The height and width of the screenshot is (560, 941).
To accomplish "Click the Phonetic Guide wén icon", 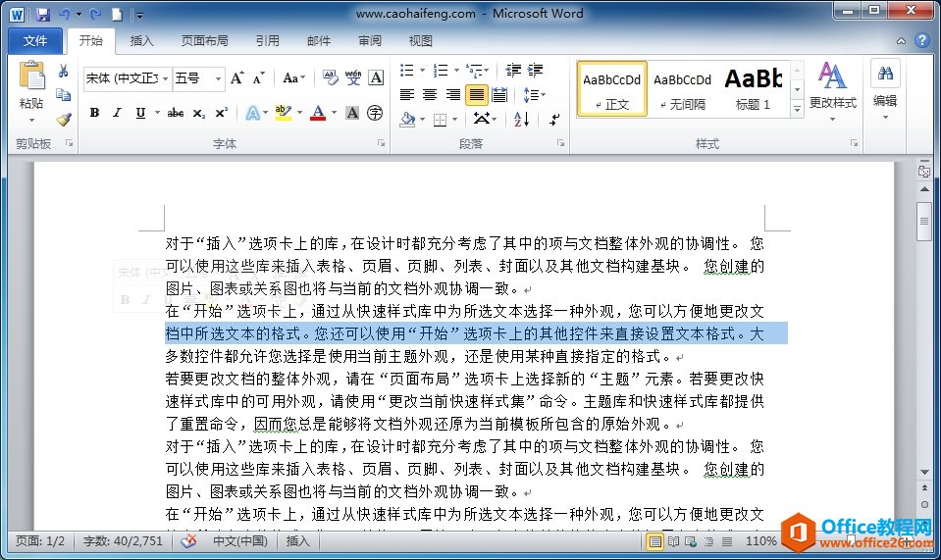I will coord(353,77).
